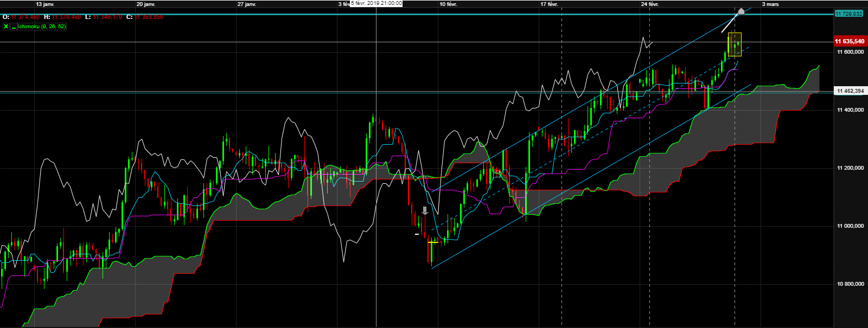Remove the Ichimoku indicator with the green X
This screenshot has width=868, height=328.
point(6,26)
